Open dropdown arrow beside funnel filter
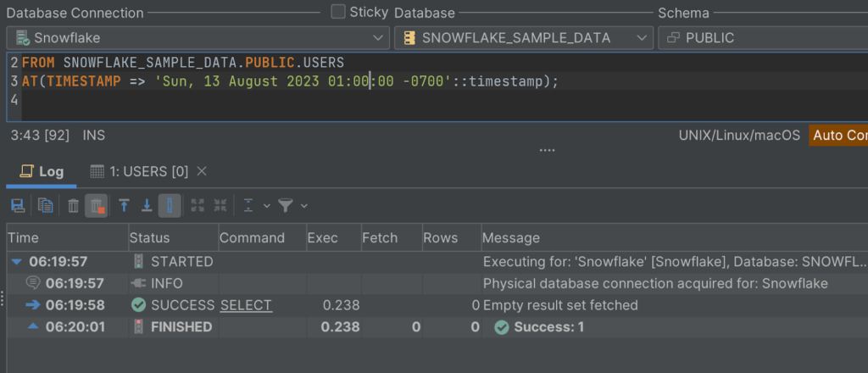The image size is (868, 373). tap(303, 206)
